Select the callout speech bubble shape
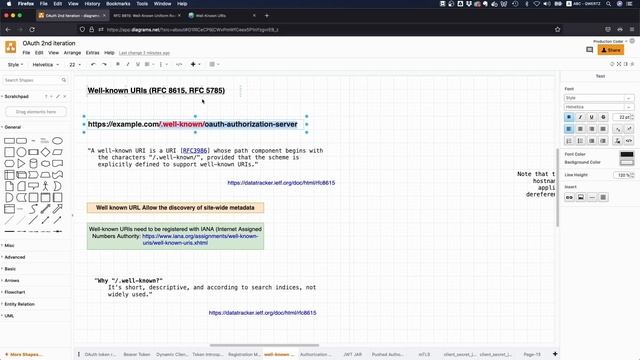The image size is (640, 360). click(33, 186)
